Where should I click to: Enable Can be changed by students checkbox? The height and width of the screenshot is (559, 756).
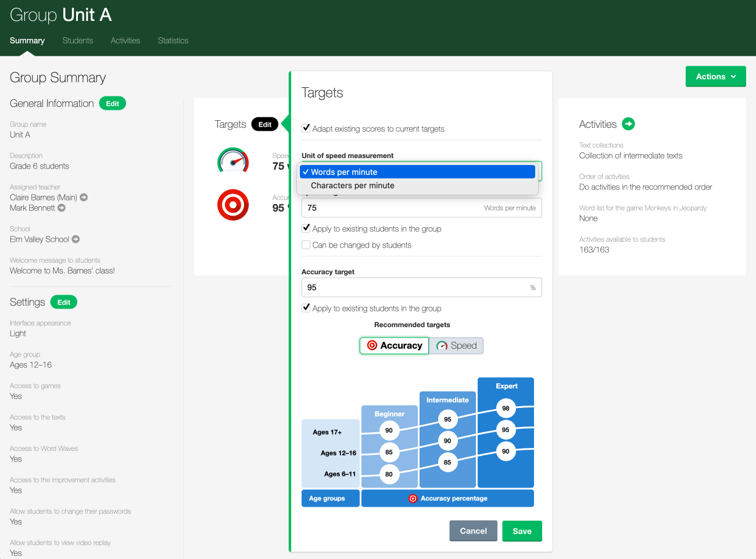point(306,245)
